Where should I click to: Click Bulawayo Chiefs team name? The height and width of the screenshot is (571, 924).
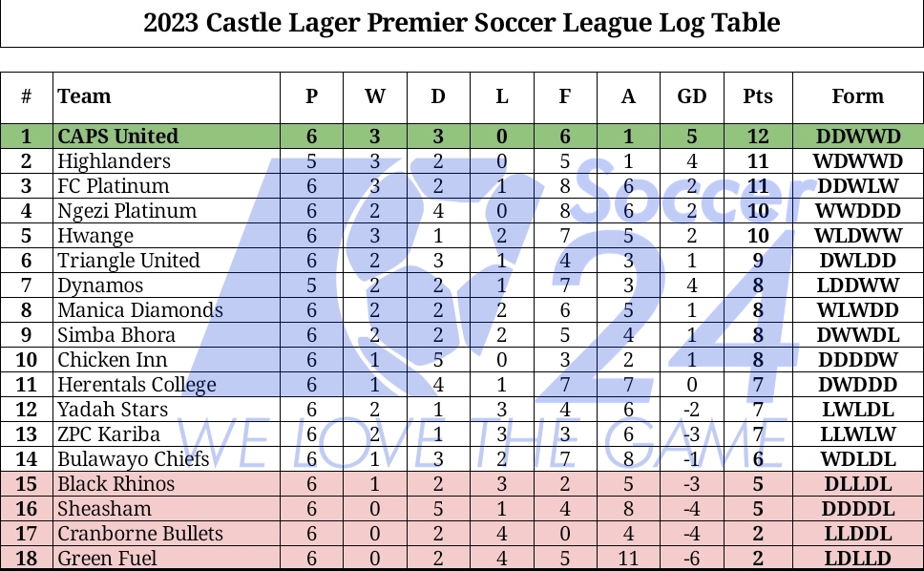pyautogui.click(x=133, y=459)
